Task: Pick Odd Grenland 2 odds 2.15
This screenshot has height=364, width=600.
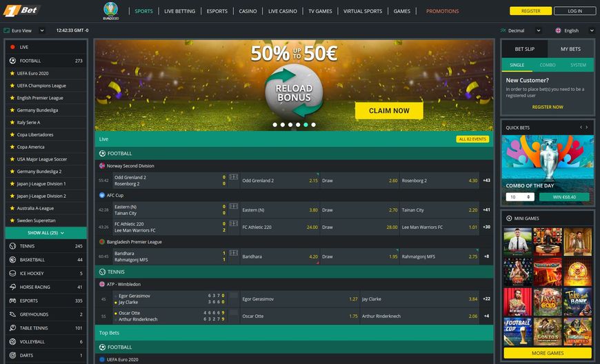Action: point(280,181)
